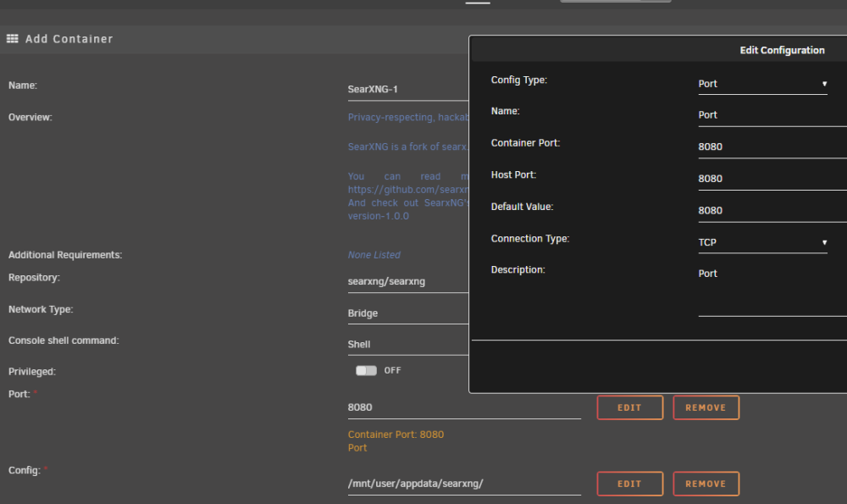Open the Config Type dropdown
The width and height of the screenshot is (847, 504).
tap(762, 84)
